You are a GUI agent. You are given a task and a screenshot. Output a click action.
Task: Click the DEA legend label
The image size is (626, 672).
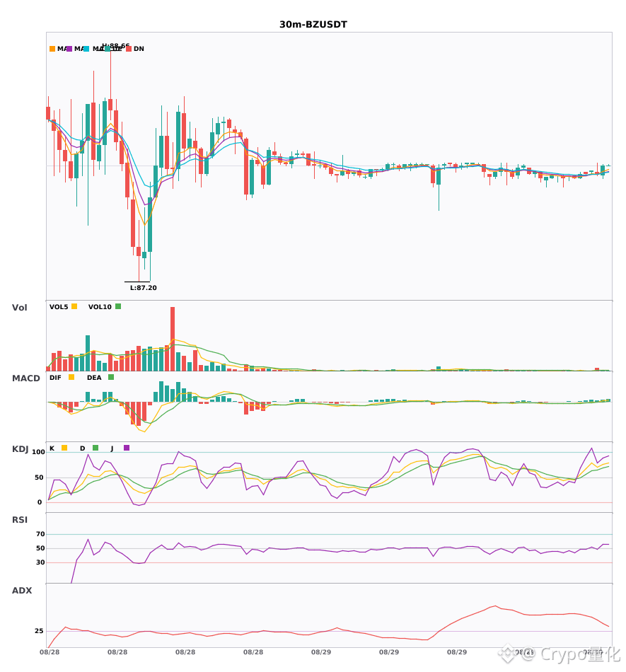(94, 378)
